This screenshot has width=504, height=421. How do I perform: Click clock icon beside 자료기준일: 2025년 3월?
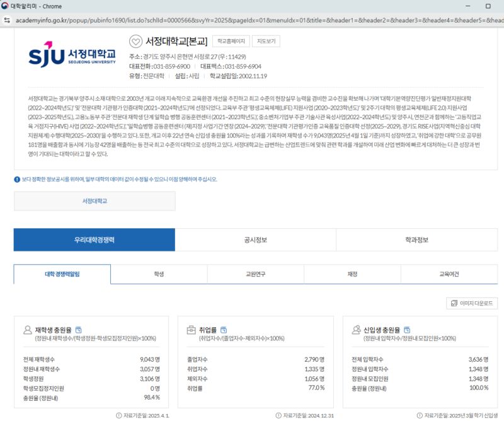tap(420, 415)
